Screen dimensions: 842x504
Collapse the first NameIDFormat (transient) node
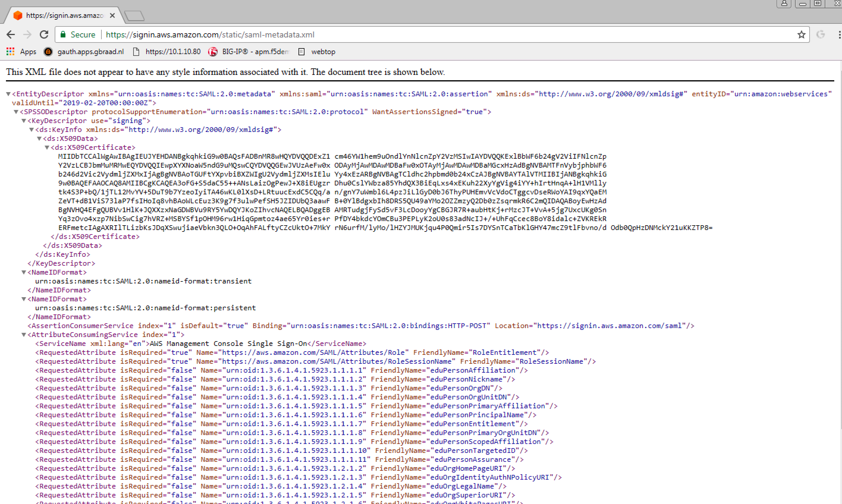click(24, 273)
